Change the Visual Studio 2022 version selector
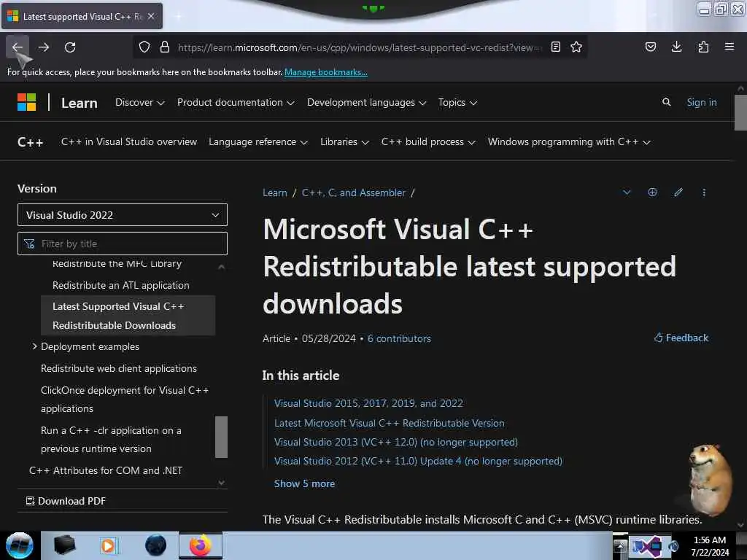The height and width of the screenshot is (560, 747). [123, 215]
